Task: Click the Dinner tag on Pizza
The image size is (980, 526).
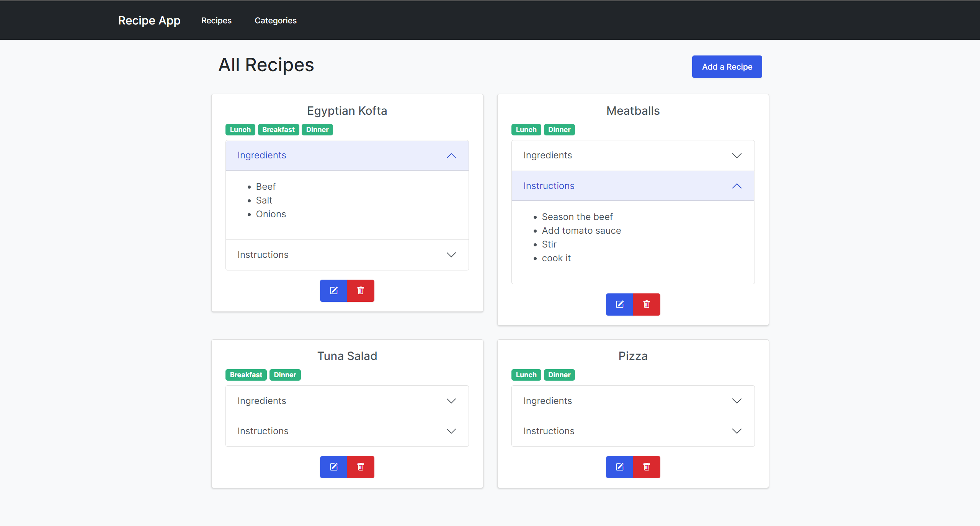Action: pos(559,375)
